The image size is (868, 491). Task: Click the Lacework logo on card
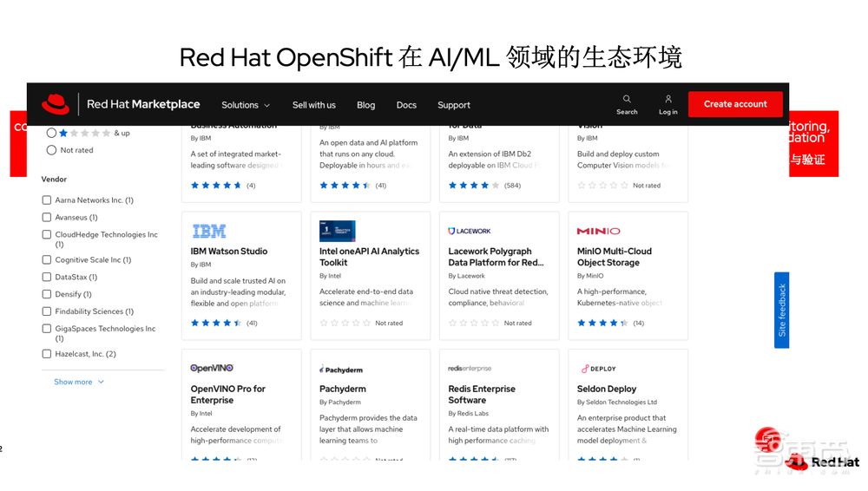pos(470,232)
